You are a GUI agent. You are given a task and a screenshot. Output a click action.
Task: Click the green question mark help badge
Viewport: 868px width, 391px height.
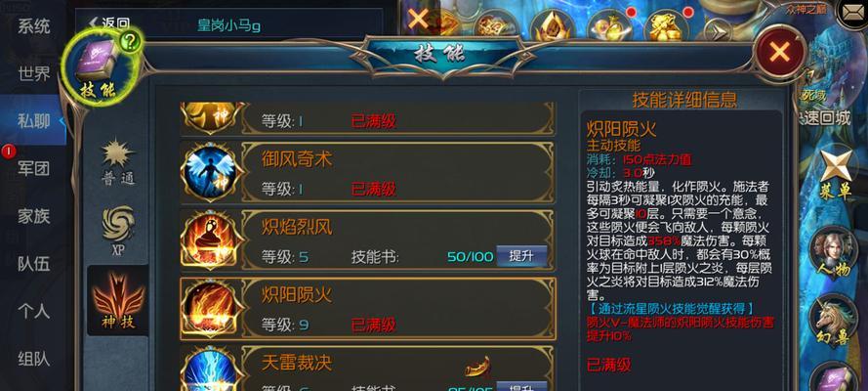(x=130, y=43)
